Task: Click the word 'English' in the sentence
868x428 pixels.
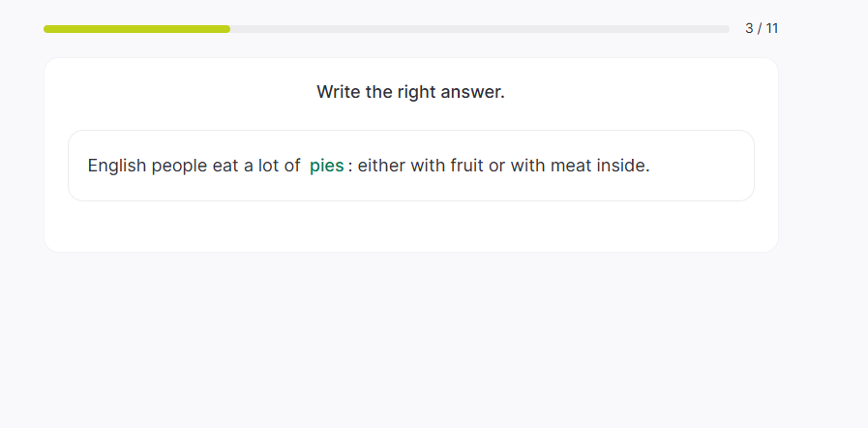Action: point(117,166)
